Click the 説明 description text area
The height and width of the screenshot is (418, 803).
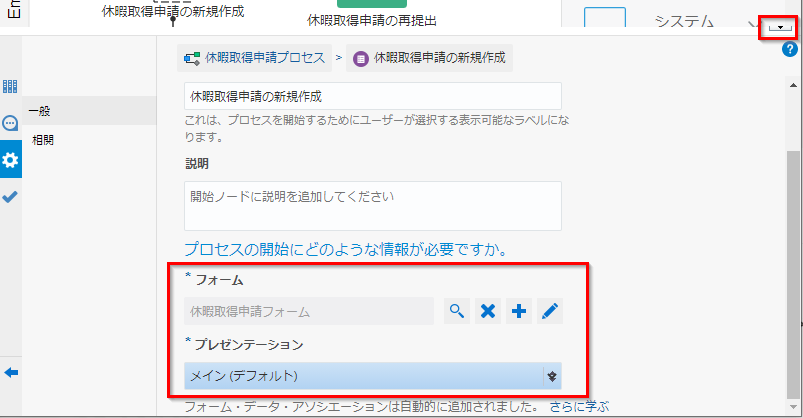coord(373,205)
